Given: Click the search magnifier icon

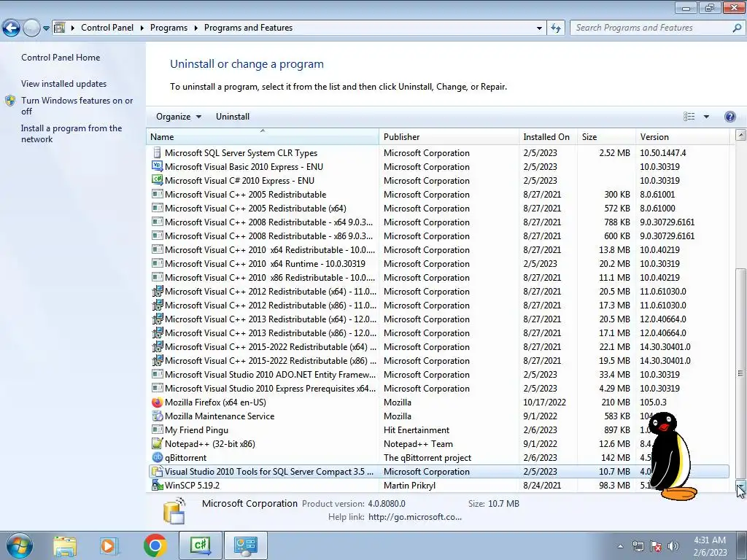Looking at the screenshot, I should [x=737, y=28].
